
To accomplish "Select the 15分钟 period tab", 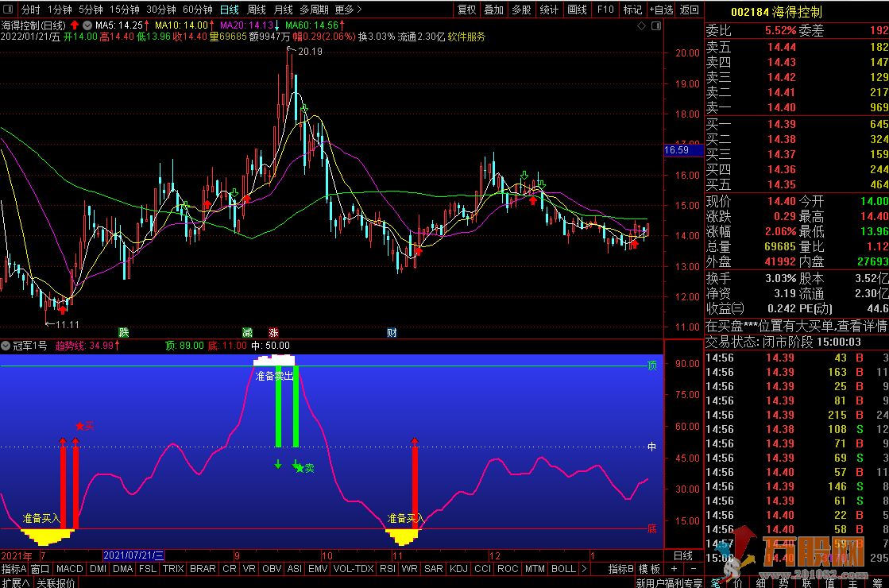I will click(x=124, y=10).
